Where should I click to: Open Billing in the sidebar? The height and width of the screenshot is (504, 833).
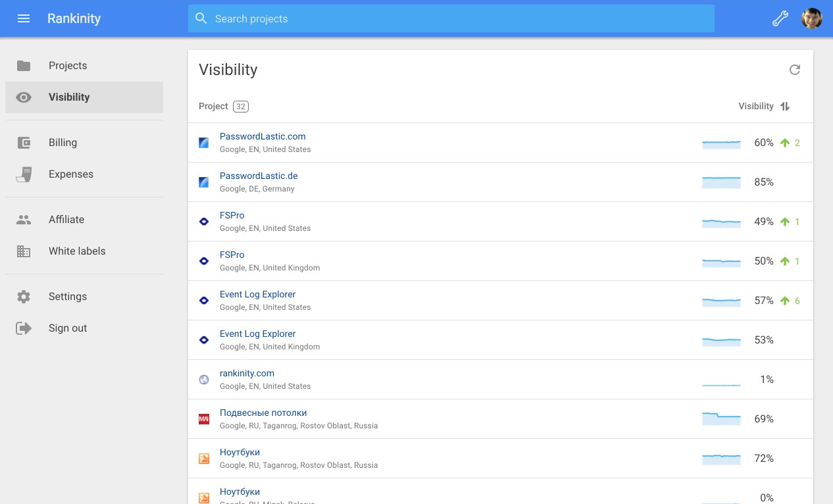coord(84,143)
